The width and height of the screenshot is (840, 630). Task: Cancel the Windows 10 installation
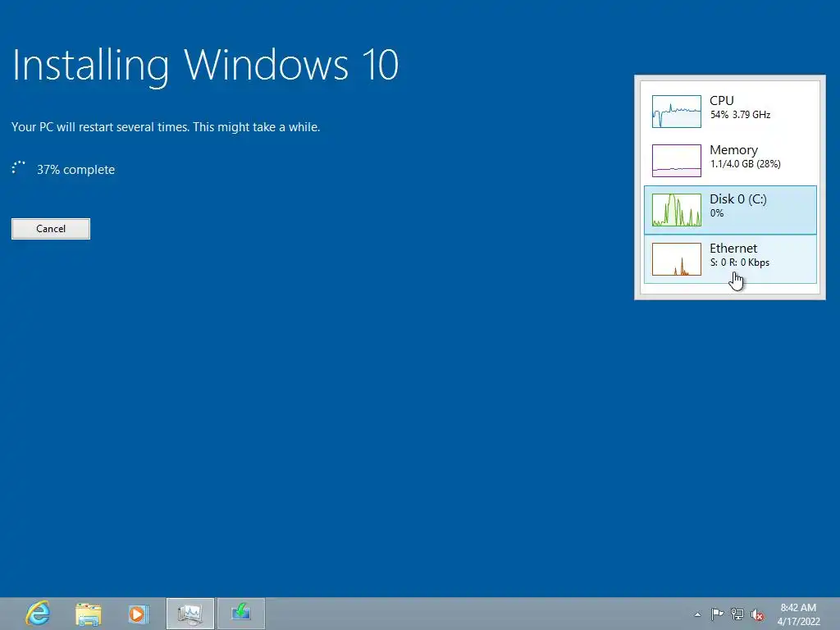(x=51, y=229)
